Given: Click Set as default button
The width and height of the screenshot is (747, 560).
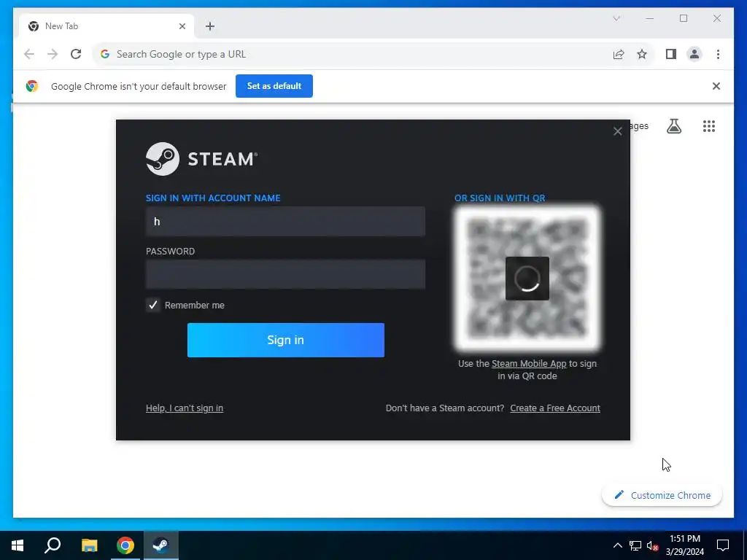Looking at the screenshot, I should tap(274, 86).
